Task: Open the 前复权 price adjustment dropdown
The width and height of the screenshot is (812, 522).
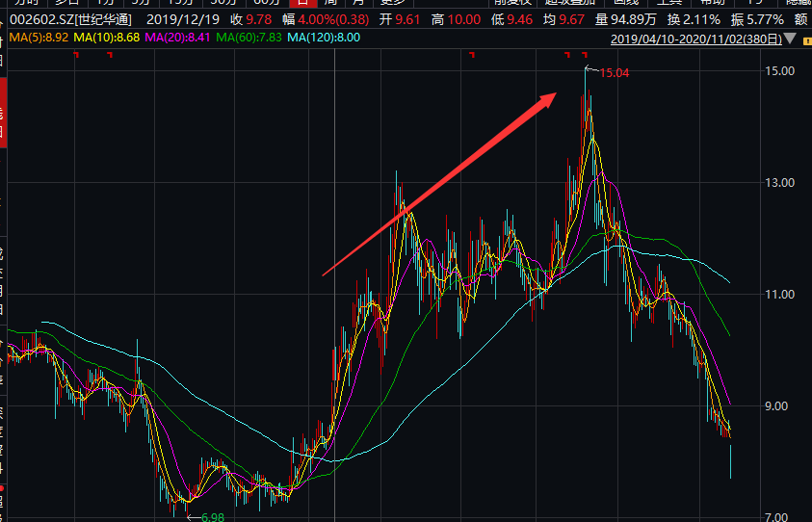Action: (x=512, y=3)
